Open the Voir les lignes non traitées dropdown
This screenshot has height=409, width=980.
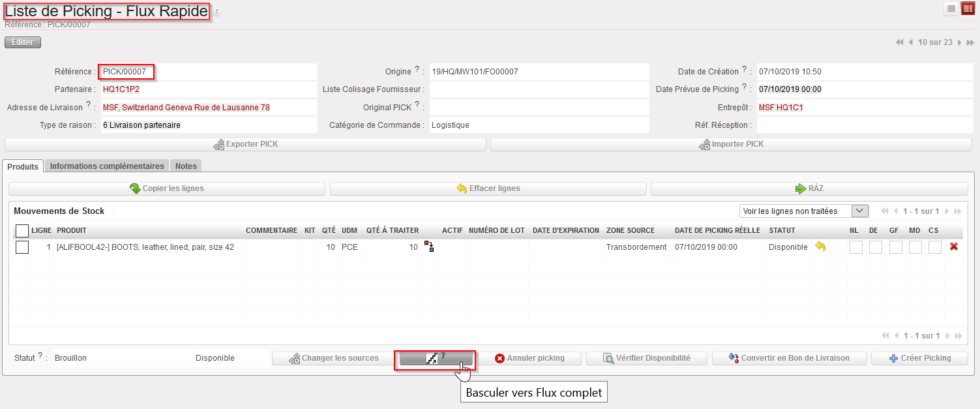pos(804,211)
